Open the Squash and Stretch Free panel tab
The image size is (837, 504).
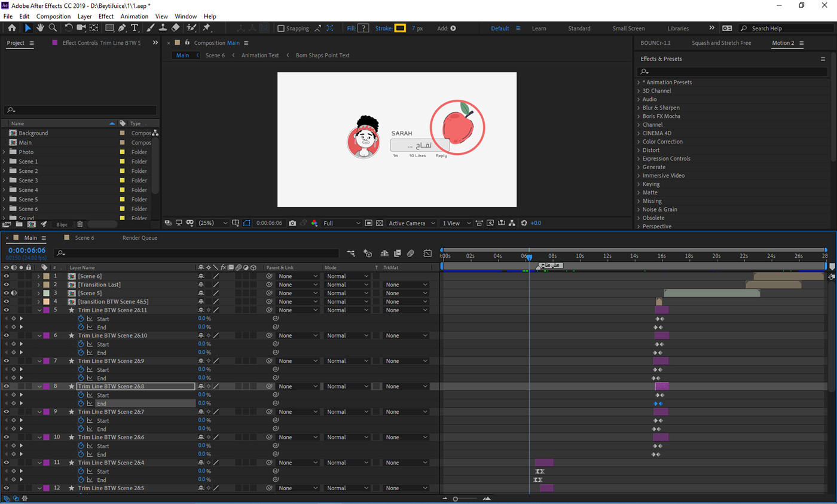[721, 43]
